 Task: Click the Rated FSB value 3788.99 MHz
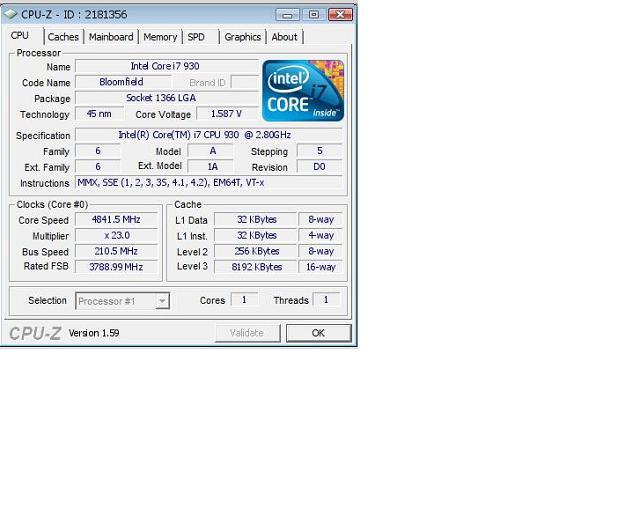116,267
